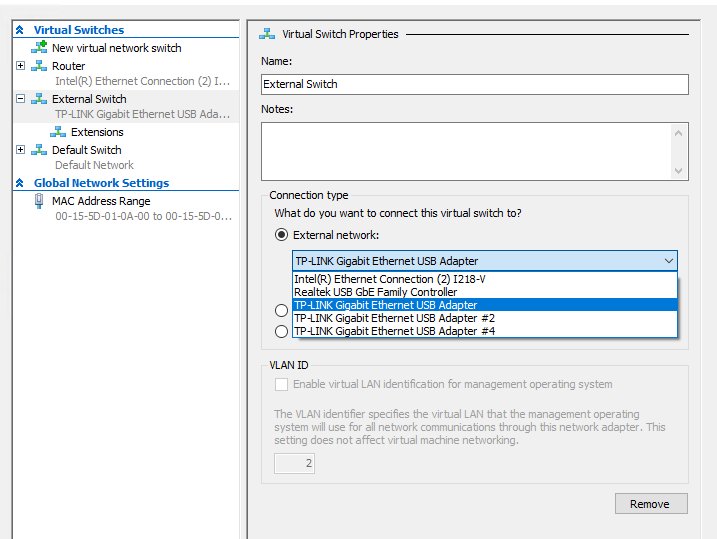The height and width of the screenshot is (539, 717).
Task: Enable virtual LAN identification checkbox
Action: [282, 384]
